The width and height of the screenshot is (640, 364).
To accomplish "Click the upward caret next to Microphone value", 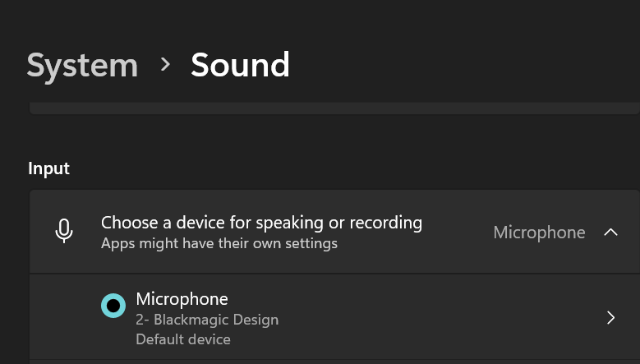I will pyautogui.click(x=610, y=233).
